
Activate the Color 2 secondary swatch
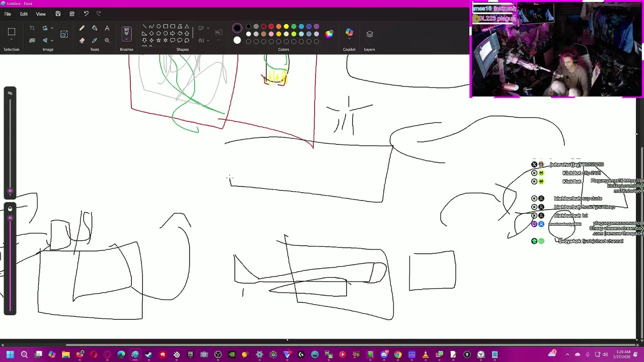tap(237, 40)
